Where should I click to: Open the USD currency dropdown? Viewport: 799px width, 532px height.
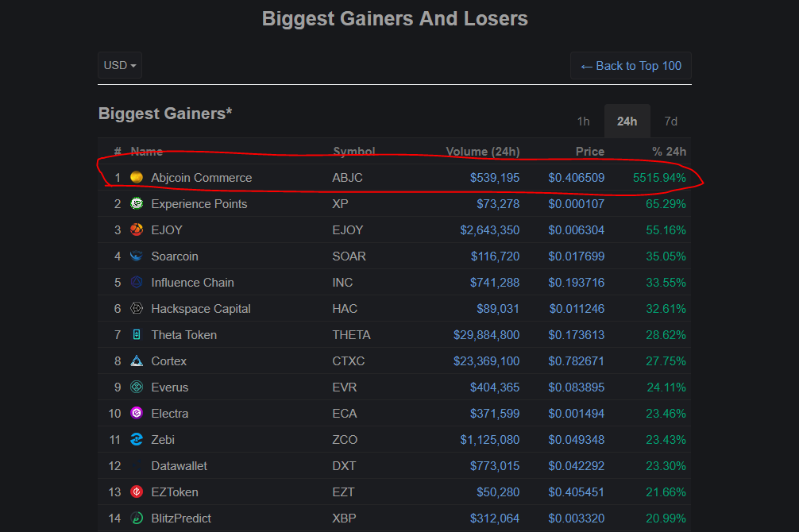click(120, 65)
